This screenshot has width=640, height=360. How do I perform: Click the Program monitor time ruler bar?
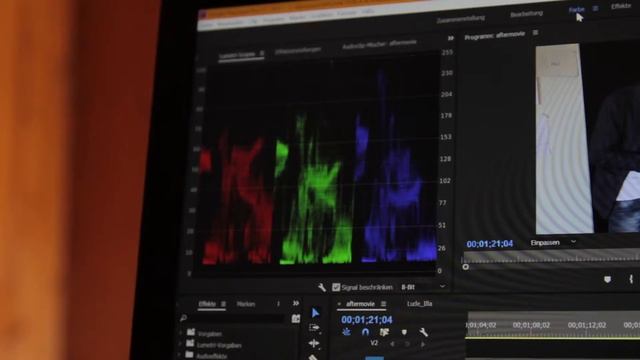[551, 257]
